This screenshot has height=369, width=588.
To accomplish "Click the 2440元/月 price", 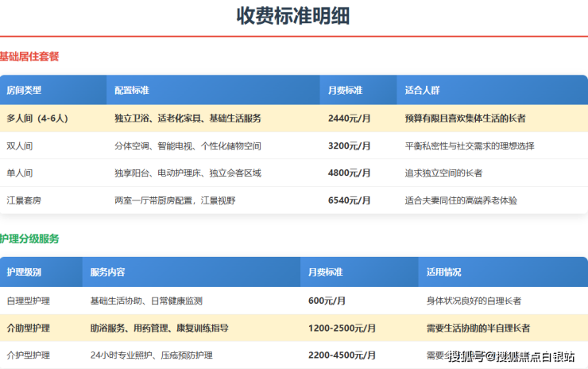I will click(x=349, y=118).
